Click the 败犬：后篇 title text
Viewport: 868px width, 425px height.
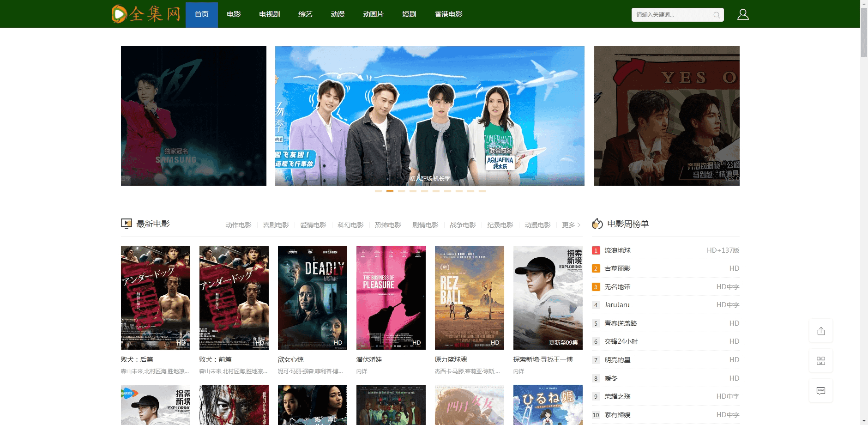(x=137, y=359)
